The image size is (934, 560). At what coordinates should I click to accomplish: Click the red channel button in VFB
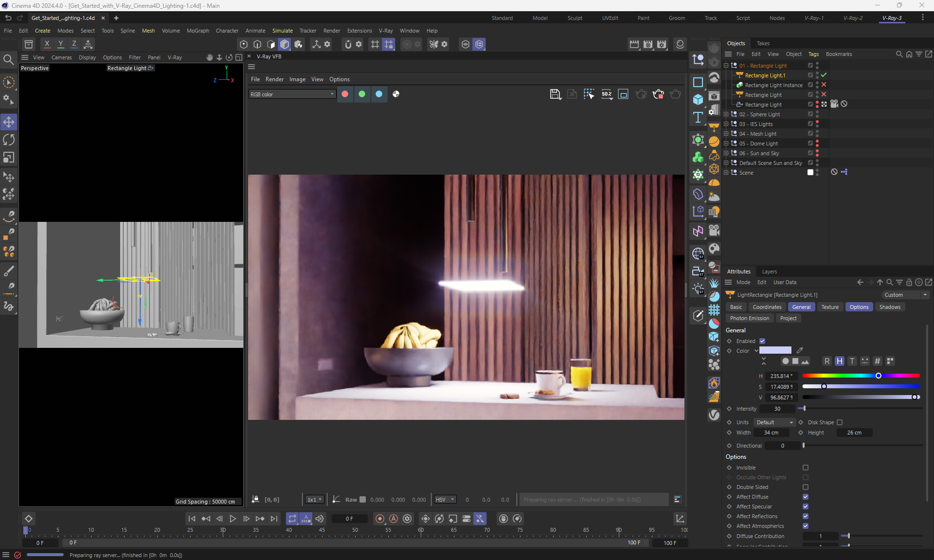[x=345, y=94]
